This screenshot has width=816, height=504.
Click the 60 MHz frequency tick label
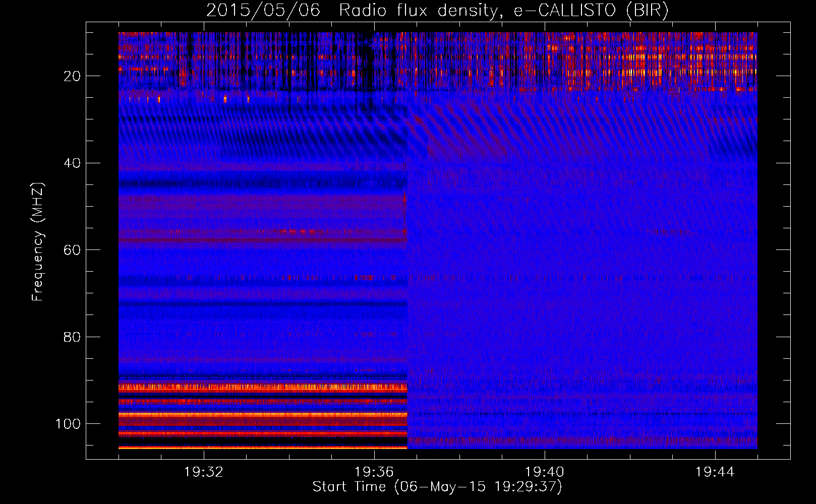[x=72, y=250]
